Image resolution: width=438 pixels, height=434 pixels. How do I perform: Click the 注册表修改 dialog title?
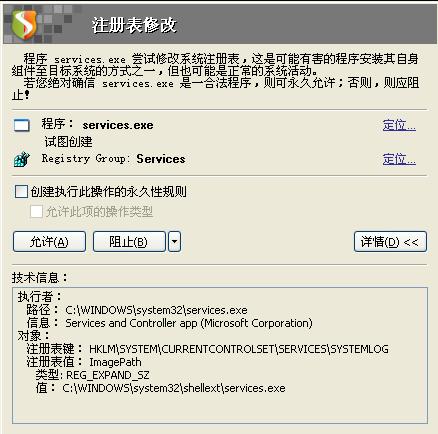point(134,25)
